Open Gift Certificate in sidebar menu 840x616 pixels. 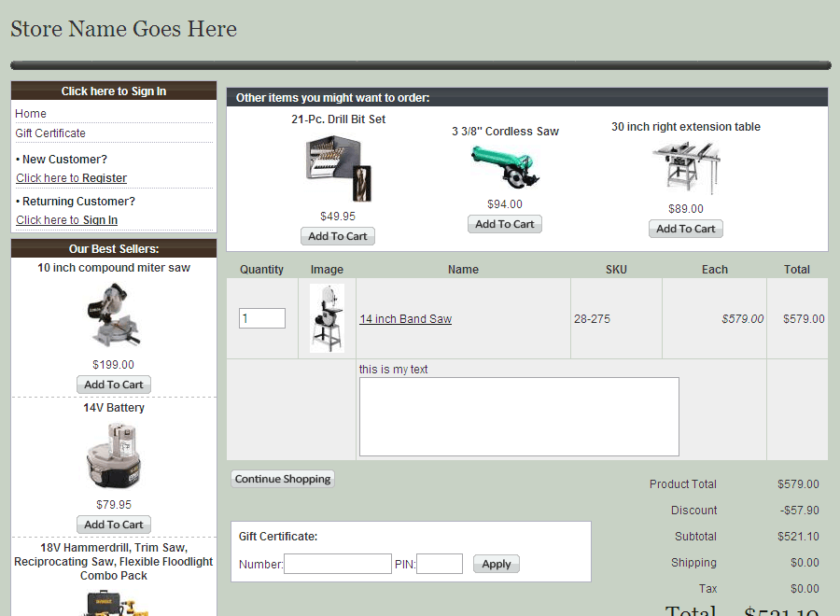(50, 133)
